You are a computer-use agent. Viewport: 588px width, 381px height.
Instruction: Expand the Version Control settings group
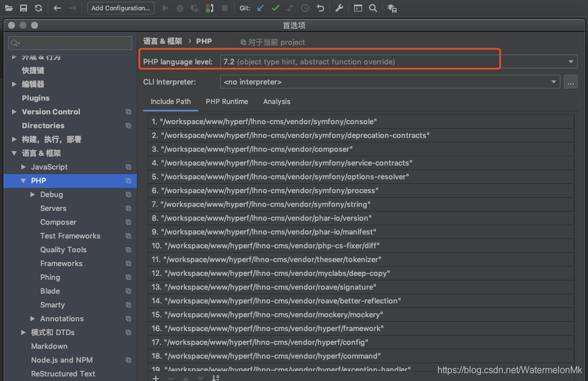14,111
